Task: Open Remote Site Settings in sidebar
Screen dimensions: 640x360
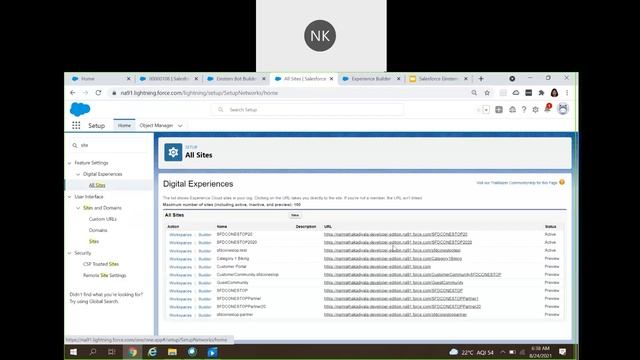Action: pyautogui.click(x=104, y=276)
